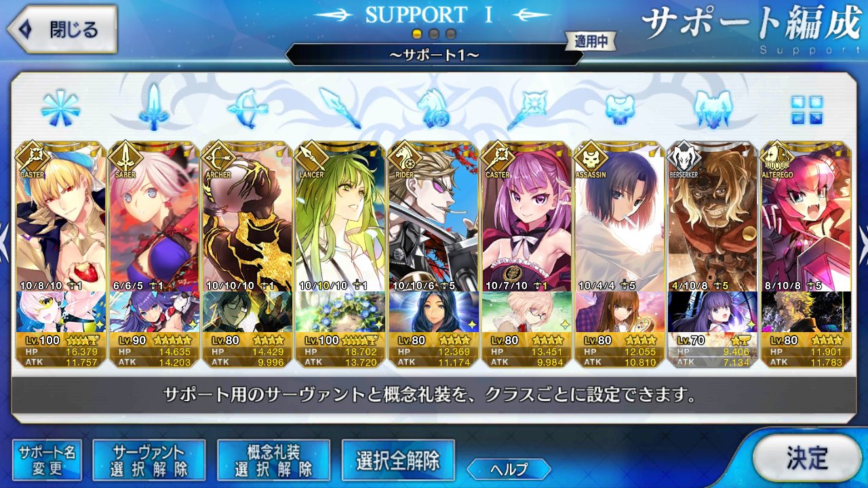
Task: Open the Lv.100 Lancer servant card
Action: [340, 255]
